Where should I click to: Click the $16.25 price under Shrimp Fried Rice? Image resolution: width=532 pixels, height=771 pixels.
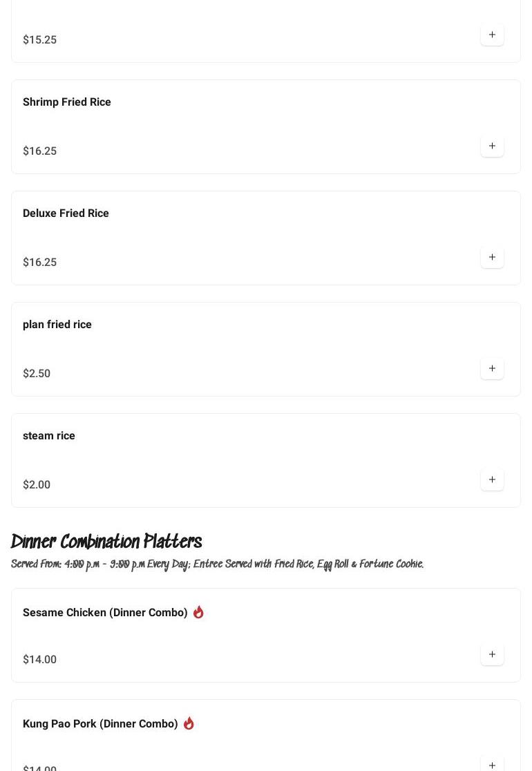39,151
